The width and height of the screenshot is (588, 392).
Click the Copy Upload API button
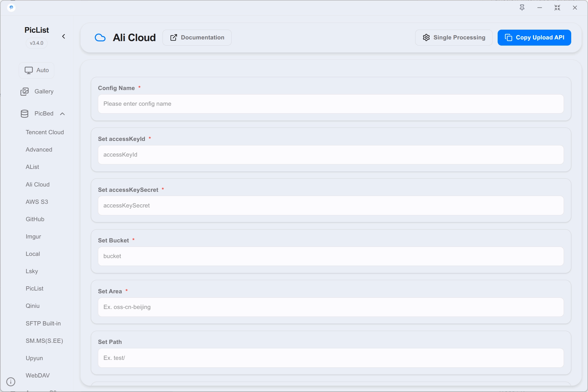tap(534, 37)
